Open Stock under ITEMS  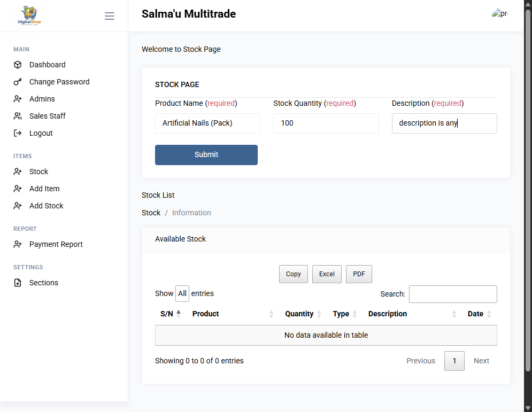tap(38, 172)
